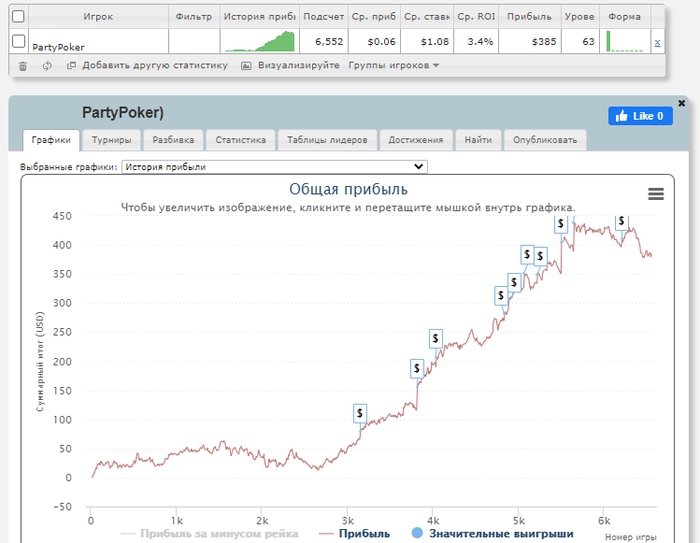Click the $ win marker near game 3k
Screen dimensions: 700x543
click(360, 414)
